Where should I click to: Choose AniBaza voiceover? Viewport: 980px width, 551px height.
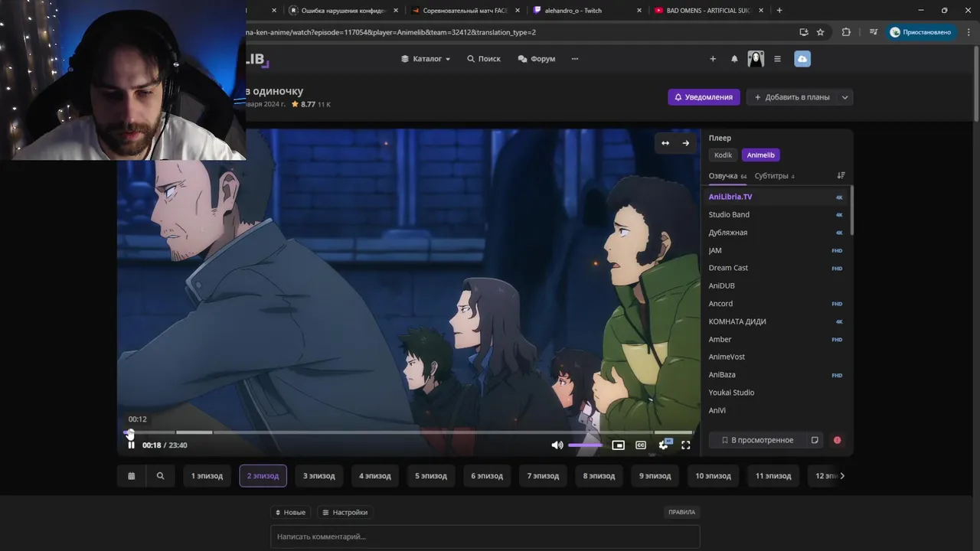point(776,375)
